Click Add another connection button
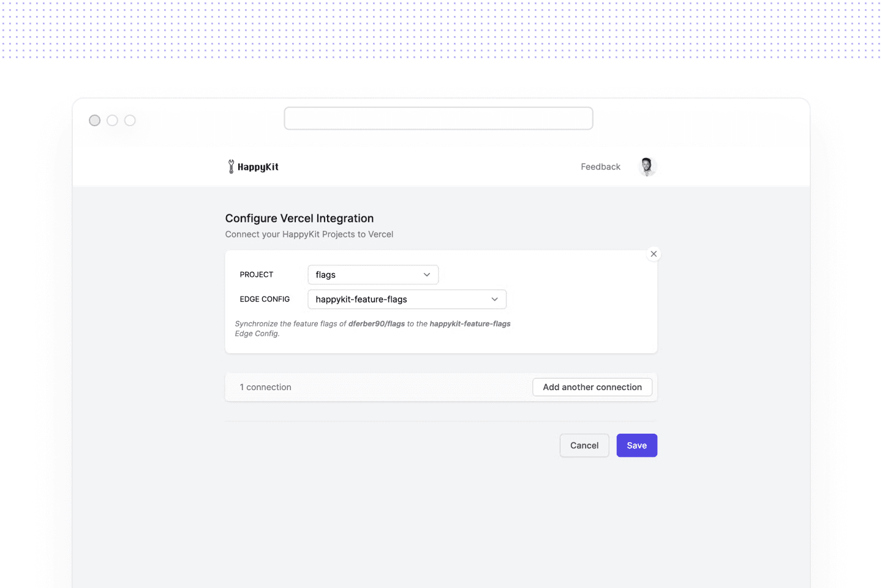Image resolution: width=882 pixels, height=588 pixels. coord(592,387)
